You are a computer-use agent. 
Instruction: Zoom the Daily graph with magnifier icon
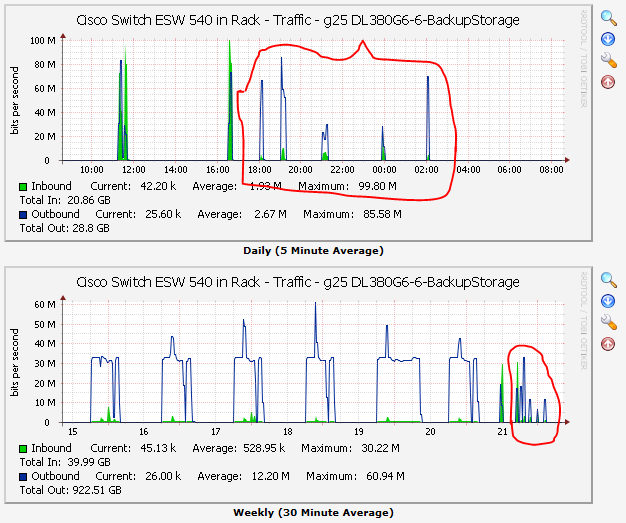coord(608,18)
